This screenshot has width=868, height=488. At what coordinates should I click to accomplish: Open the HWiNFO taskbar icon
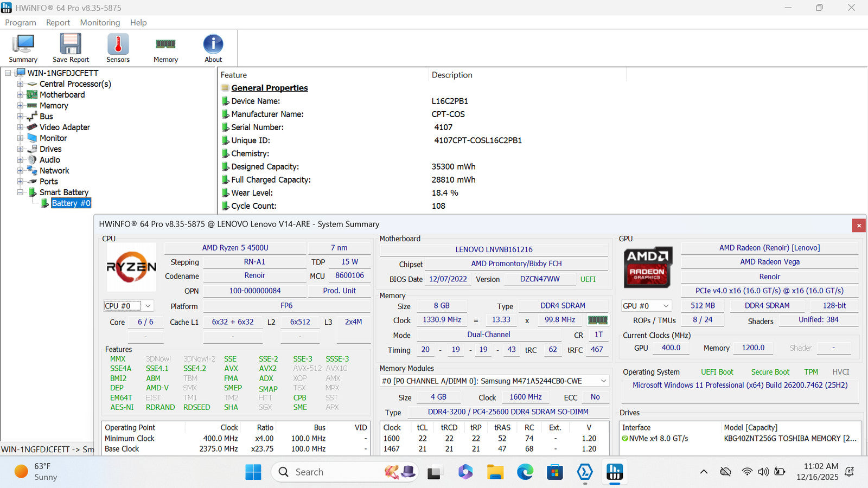[614, 472]
